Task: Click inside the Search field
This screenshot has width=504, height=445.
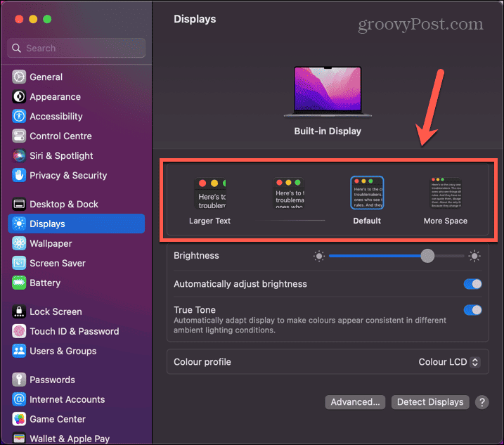Action: (76, 49)
